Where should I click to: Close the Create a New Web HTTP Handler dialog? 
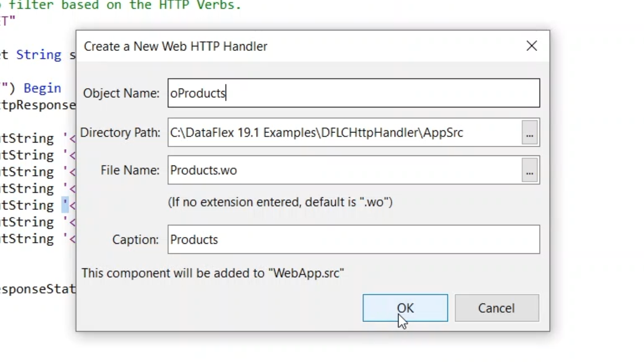point(532,46)
